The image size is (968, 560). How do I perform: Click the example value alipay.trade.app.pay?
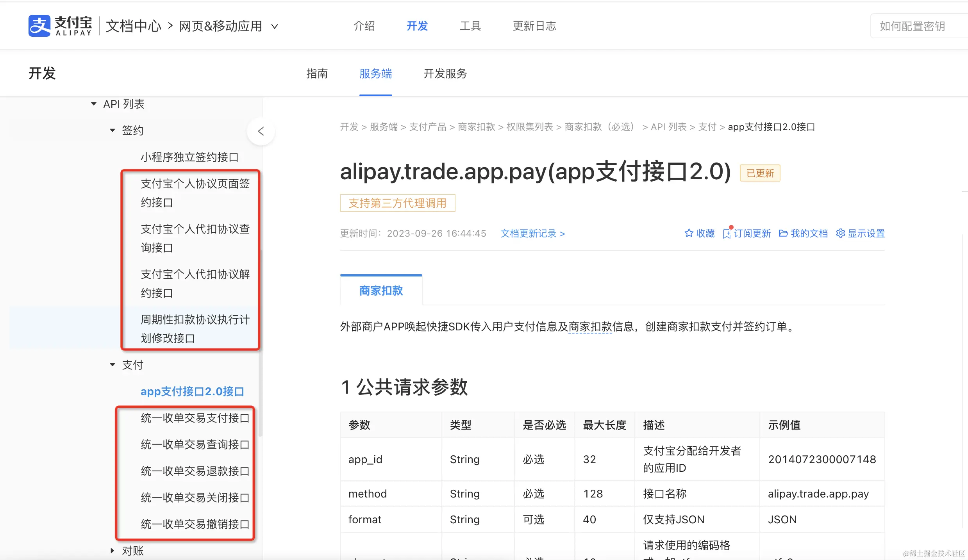[x=818, y=494]
